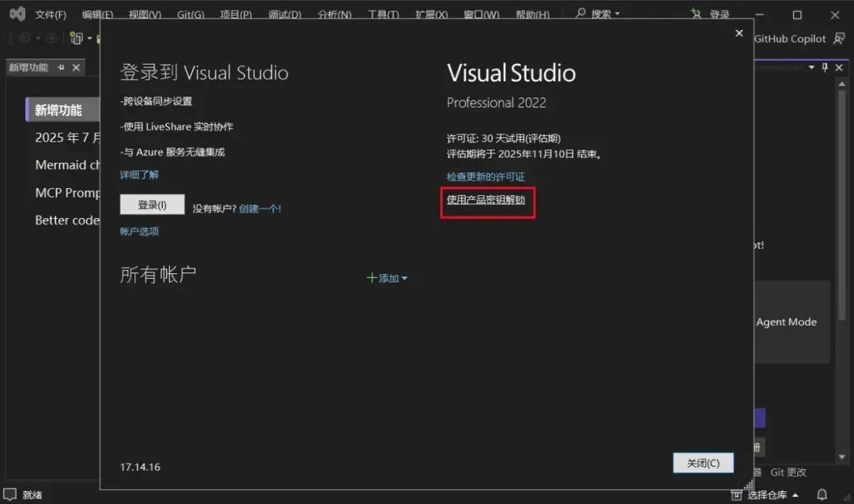This screenshot has height=504, width=854.
Task: Click right panel scrollbar down arrow
Action: 842,457
